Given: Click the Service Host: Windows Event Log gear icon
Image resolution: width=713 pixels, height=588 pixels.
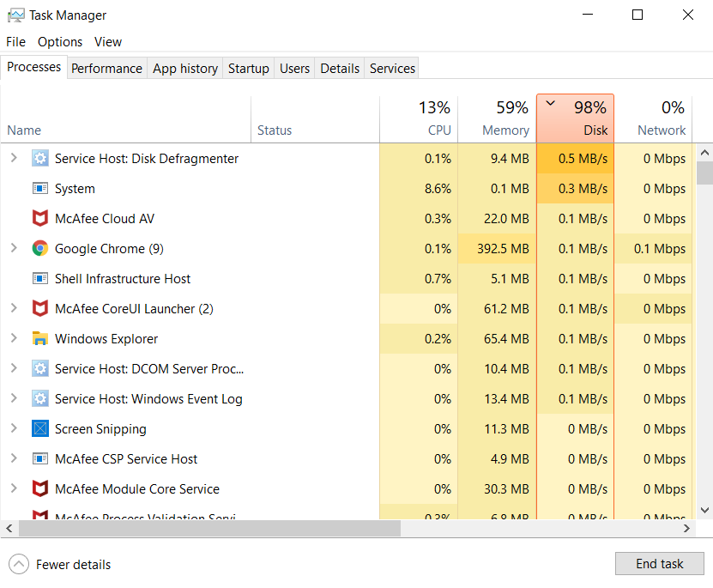Looking at the screenshot, I should coord(40,398).
